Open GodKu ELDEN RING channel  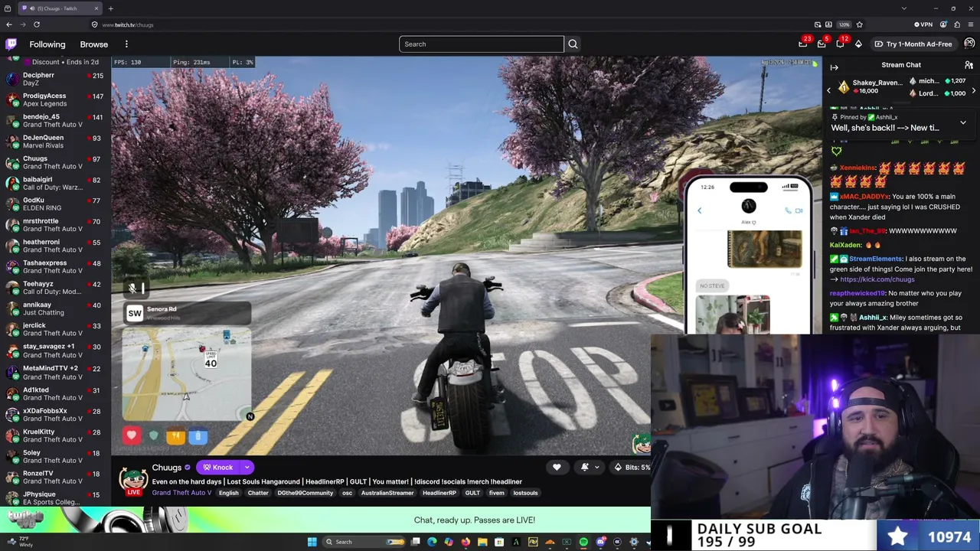pyautogui.click(x=54, y=204)
